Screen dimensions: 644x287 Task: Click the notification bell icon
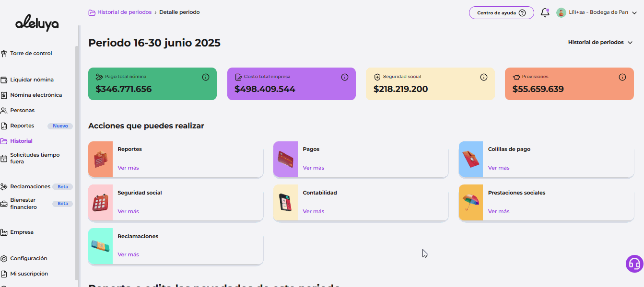click(545, 13)
